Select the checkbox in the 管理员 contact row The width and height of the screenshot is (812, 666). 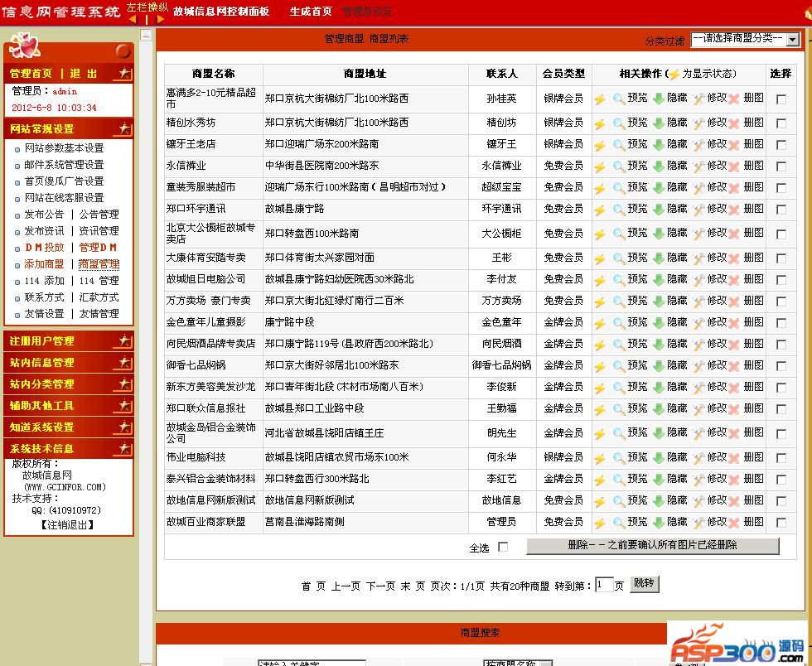[781, 523]
